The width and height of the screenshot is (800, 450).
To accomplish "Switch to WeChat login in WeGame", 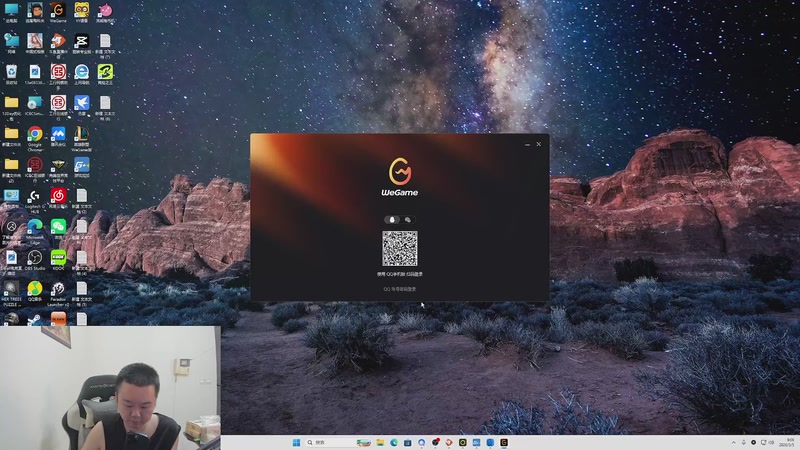I will pos(408,219).
